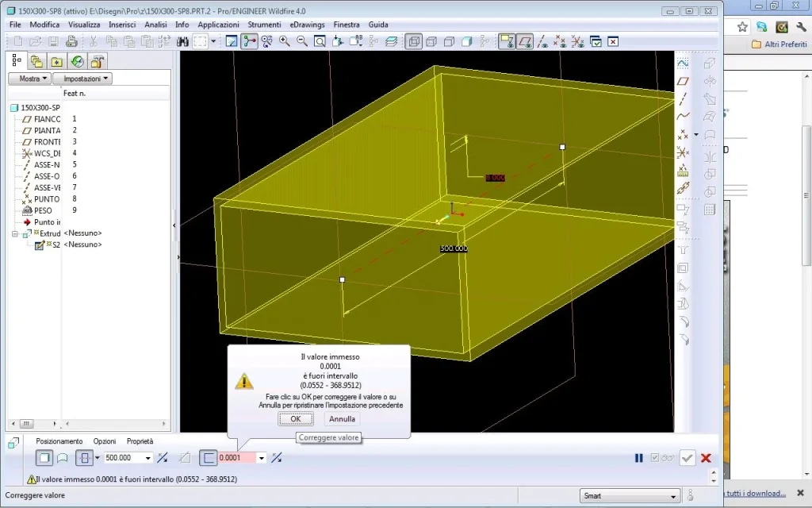
Task: Open the Saved view list icon
Action: pos(356,41)
